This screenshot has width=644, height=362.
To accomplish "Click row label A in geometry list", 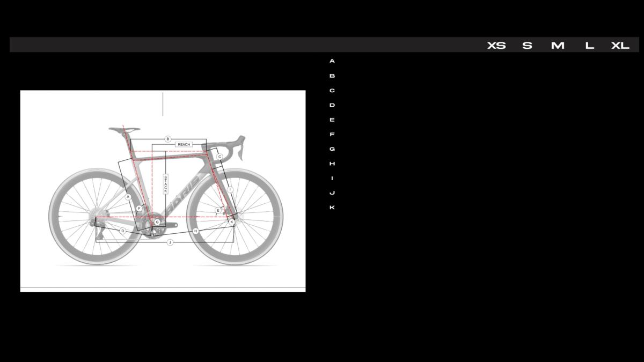I will click(332, 61).
